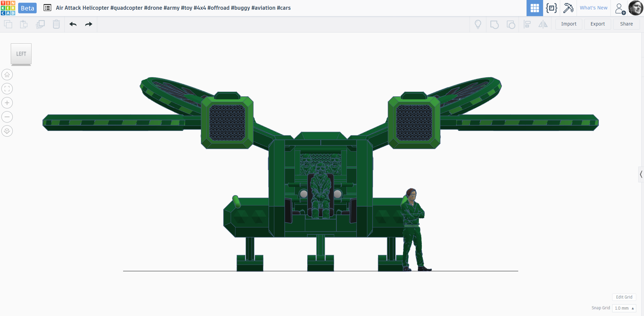This screenshot has width=644, height=316.
Task: Click the Share button
Action: (626, 24)
